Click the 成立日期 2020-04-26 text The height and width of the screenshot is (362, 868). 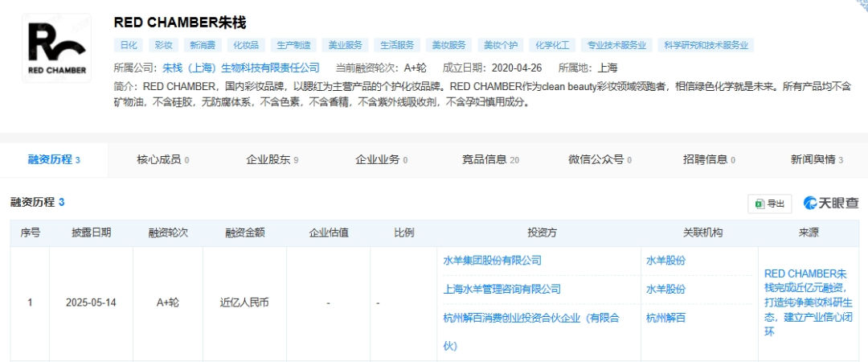click(493, 68)
